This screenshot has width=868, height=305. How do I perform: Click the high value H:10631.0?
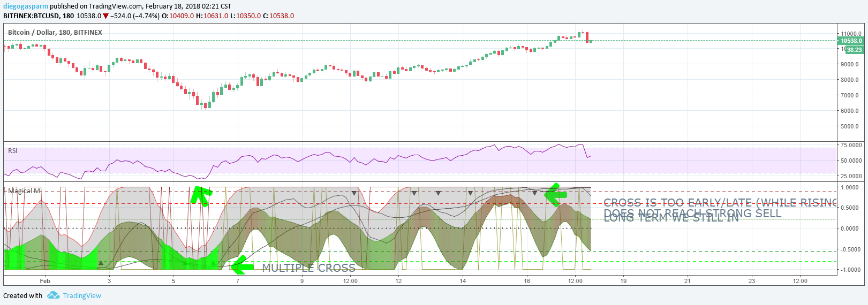click(212, 16)
